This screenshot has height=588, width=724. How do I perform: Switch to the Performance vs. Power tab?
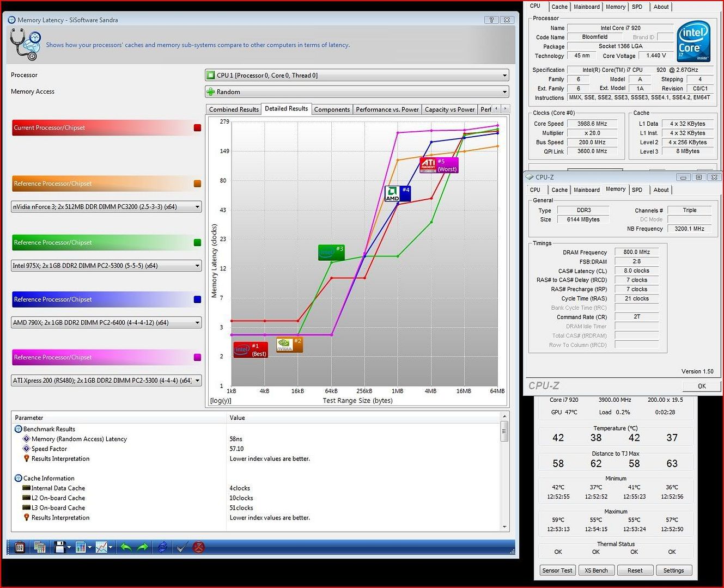tap(387, 109)
